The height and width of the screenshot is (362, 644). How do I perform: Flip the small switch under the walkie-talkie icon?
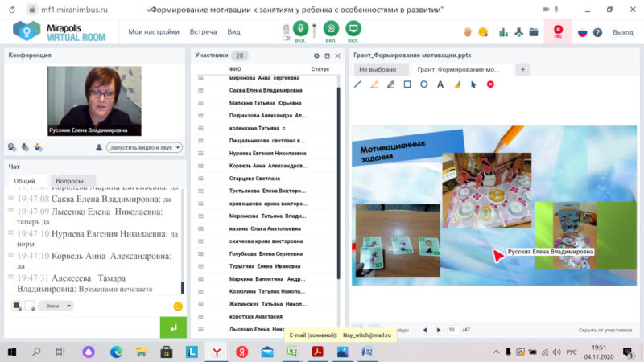287,38
